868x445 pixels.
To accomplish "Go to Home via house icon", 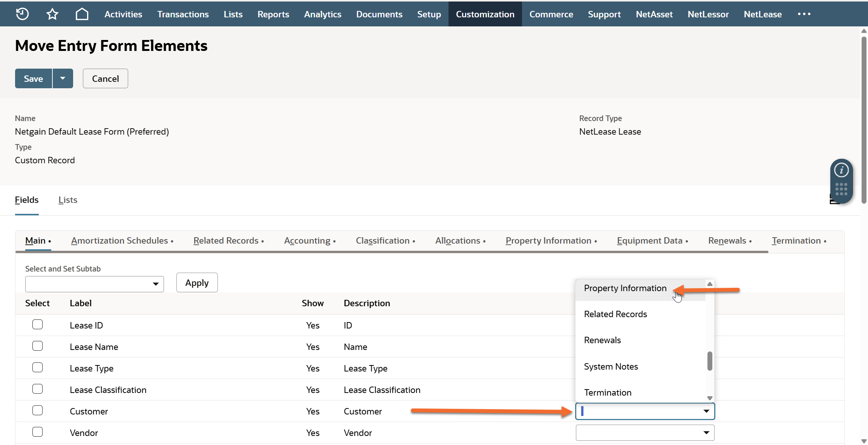I will tap(82, 14).
